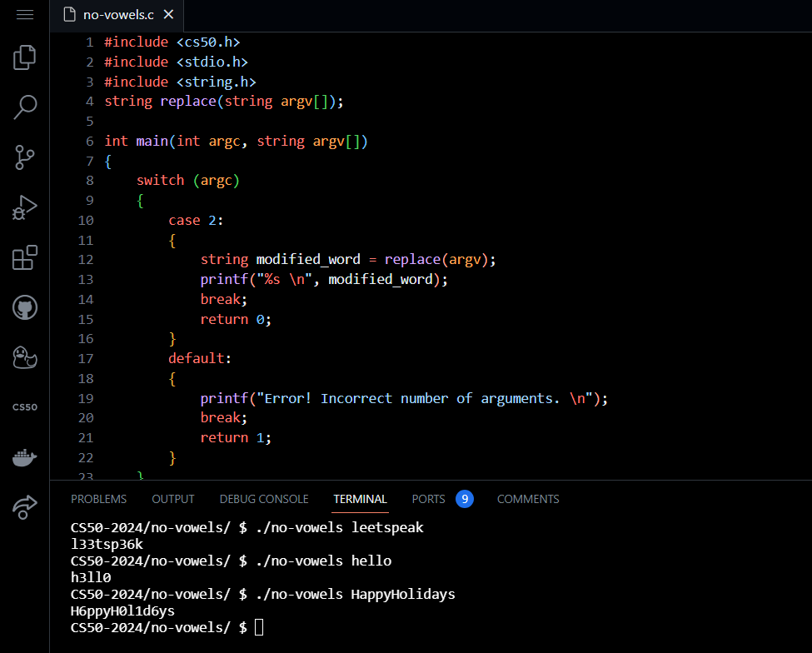Click terminal command './no-vowels hello'
Viewport: 812px width, 653px height.
(324, 561)
